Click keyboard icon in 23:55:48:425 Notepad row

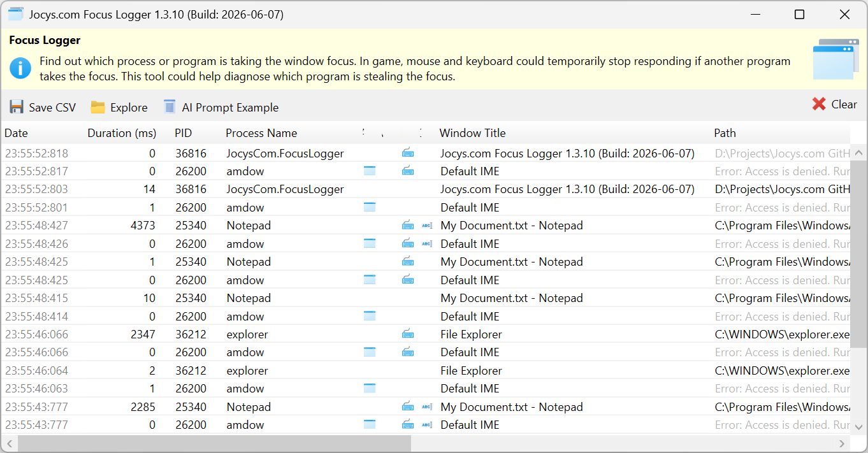(408, 261)
